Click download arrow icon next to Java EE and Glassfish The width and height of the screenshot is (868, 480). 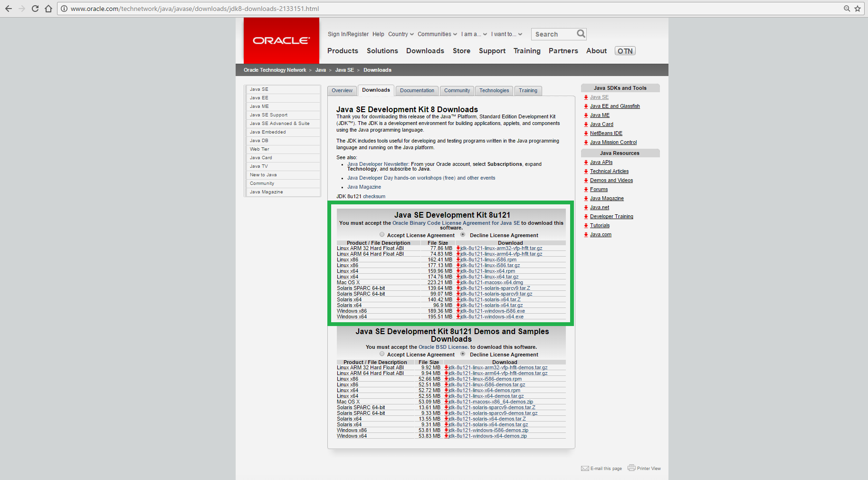click(586, 106)
